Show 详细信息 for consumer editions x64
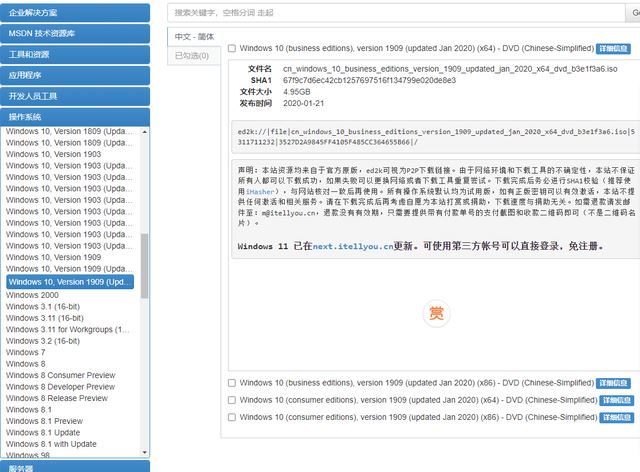The image size is (640, 472). (616, 400)
